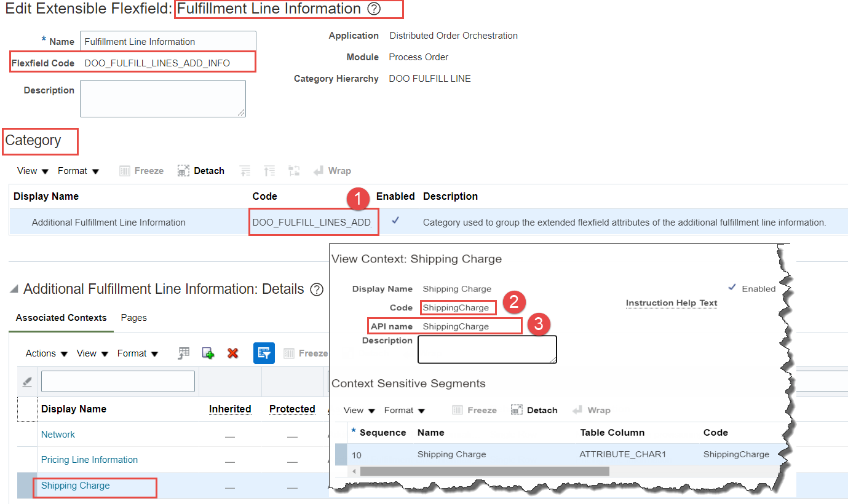Click Freeze in Context Sensitive Segments toolbar
Screen dimensions: 848x504
pos(474,410)
